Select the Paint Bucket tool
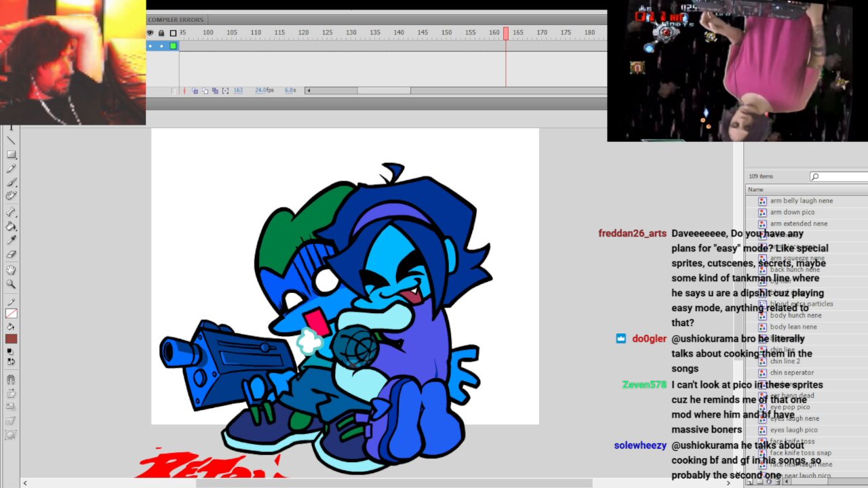868x488 pixels. [x=11, y=226]
